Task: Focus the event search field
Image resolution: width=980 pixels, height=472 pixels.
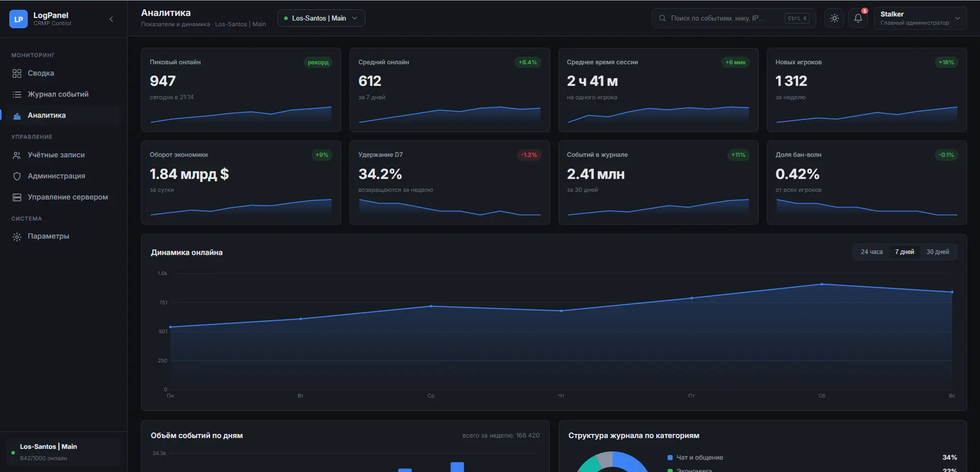Action: (x=733, y=18)
